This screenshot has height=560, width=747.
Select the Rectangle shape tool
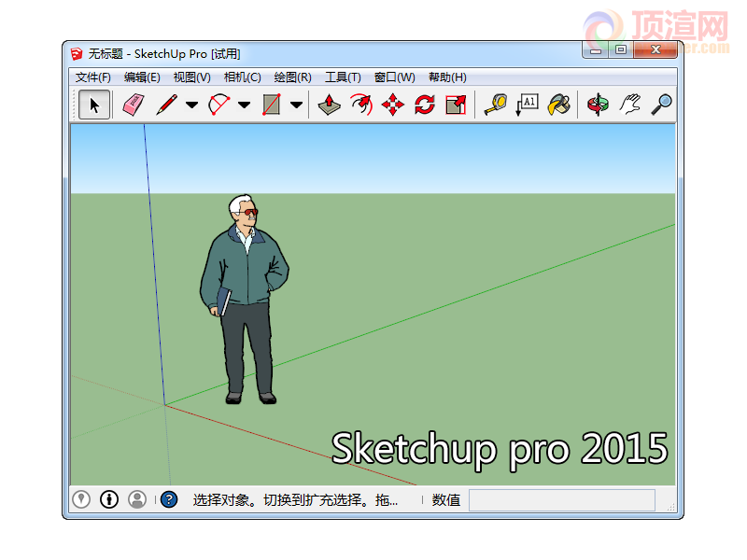click(x=272, y=105)
